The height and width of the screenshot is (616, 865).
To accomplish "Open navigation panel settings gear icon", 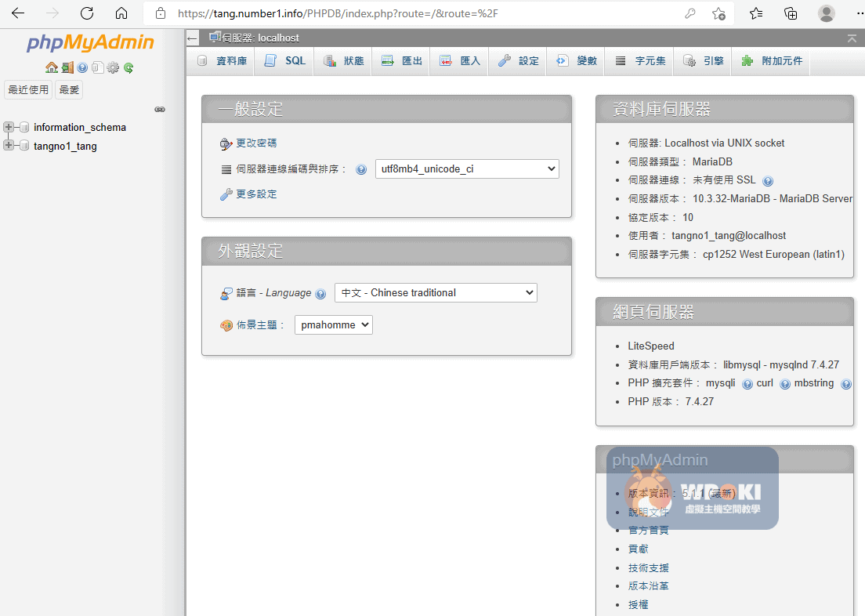I will (x=113, y=68).
